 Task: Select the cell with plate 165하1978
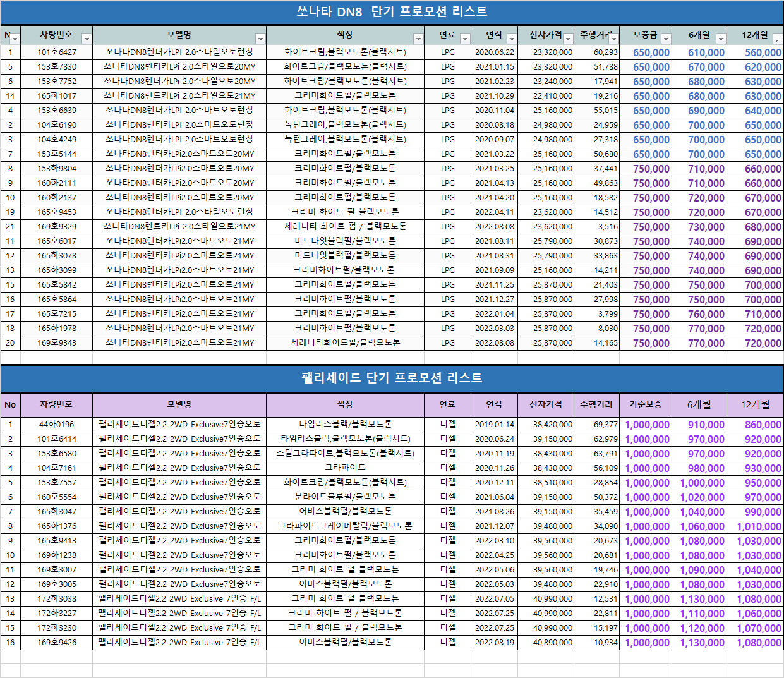(56, 329)
